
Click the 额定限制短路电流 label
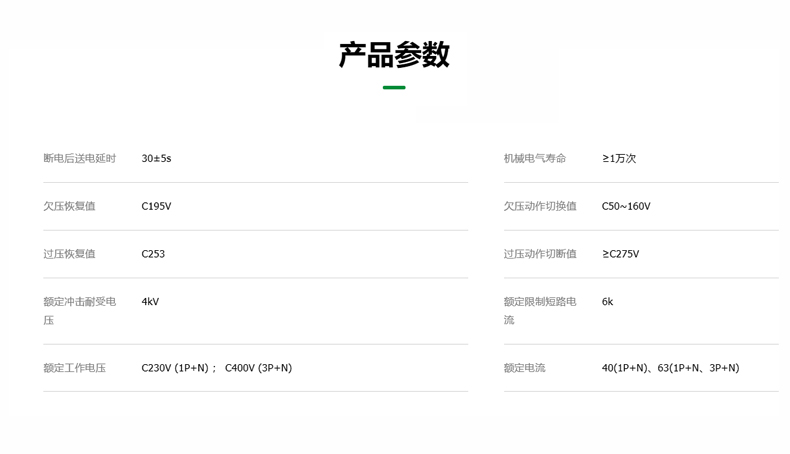(x=540, y=310)
